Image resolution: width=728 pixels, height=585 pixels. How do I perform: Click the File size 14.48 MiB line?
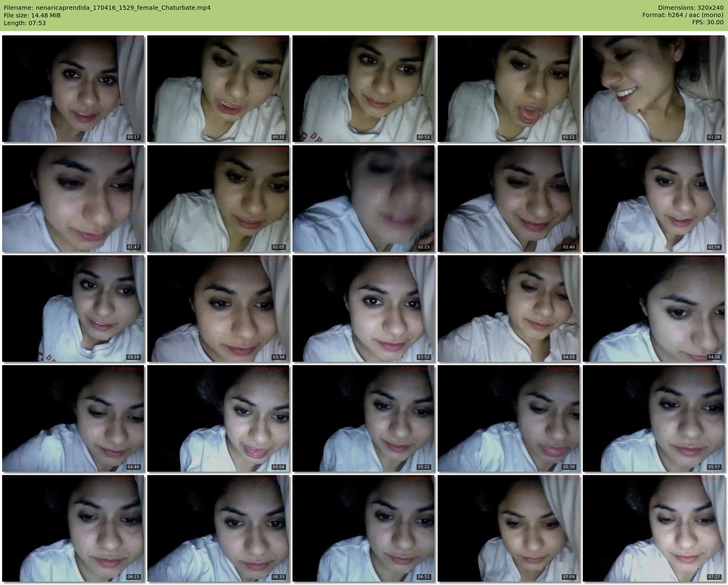pyautogui.click(x=32, y=15)
